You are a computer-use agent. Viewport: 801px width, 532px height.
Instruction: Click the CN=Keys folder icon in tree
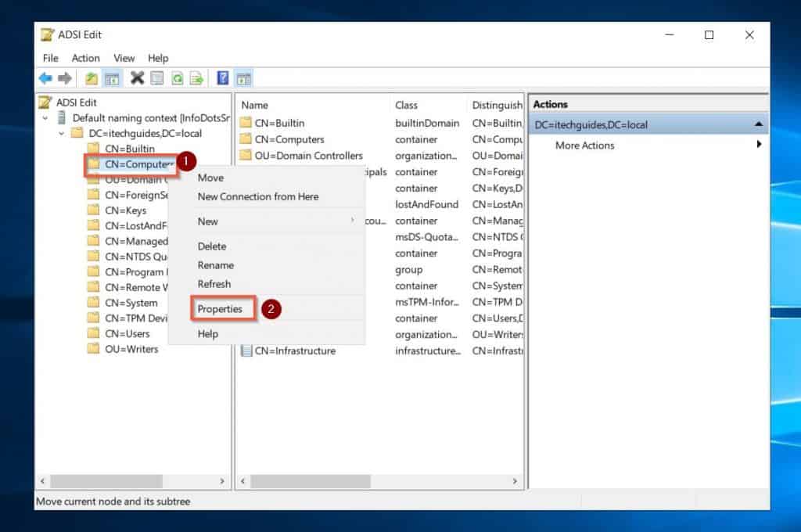click(x=94, y=210)
